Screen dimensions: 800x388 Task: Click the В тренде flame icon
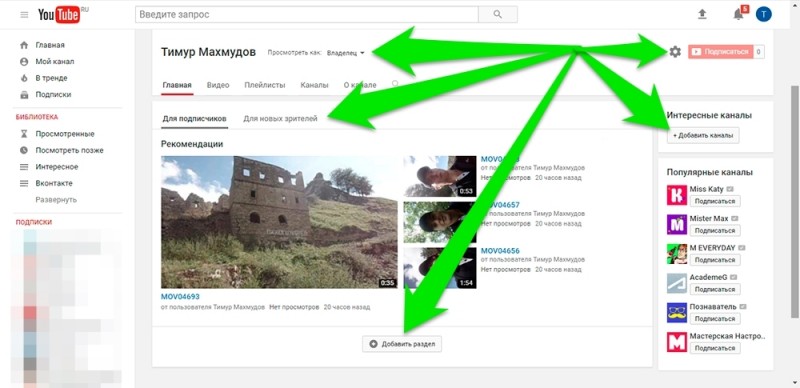click(24, 78)
